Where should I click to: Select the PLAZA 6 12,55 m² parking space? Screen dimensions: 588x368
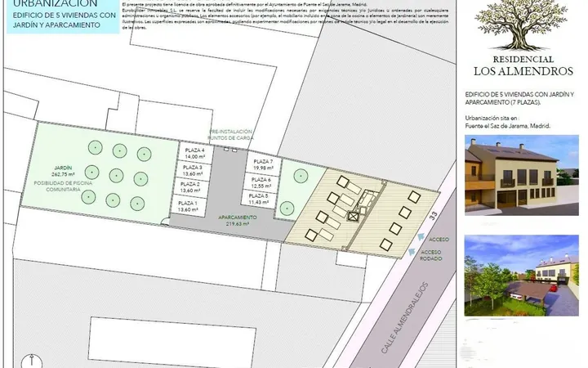(261, 183)
